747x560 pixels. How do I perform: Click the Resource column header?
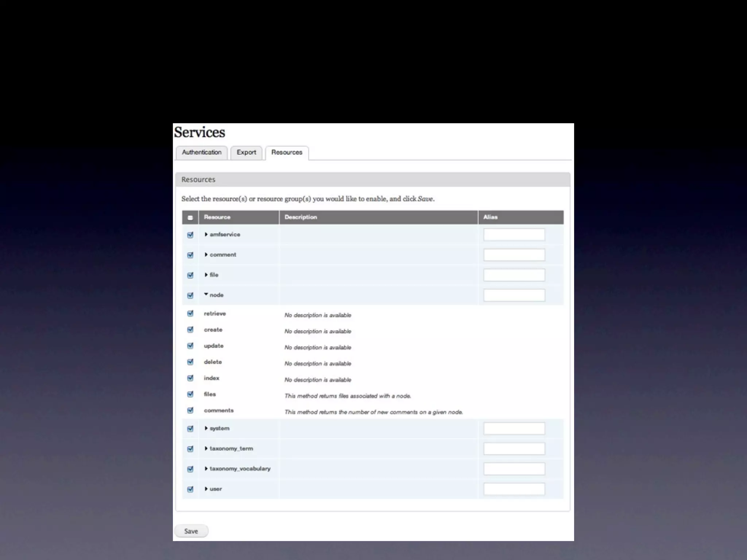[217, 217]
